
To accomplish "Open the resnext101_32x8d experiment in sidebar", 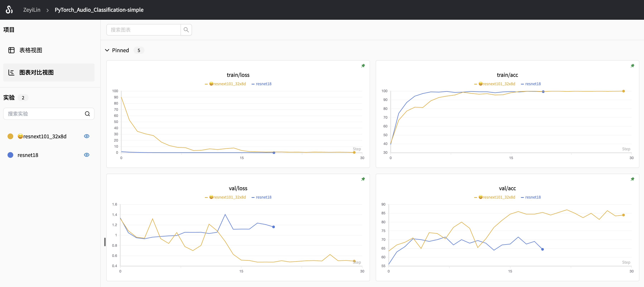I will (42, 136).
